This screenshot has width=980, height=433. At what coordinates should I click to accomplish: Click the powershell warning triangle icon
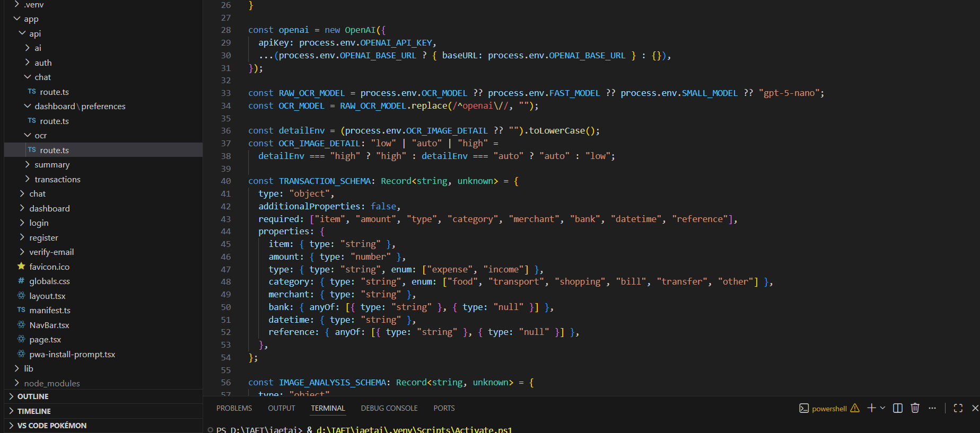[x=855, y=408]
